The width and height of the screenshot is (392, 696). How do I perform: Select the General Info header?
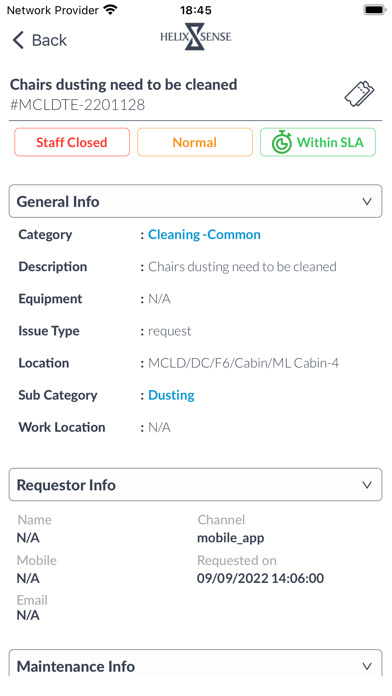point(195,202)
